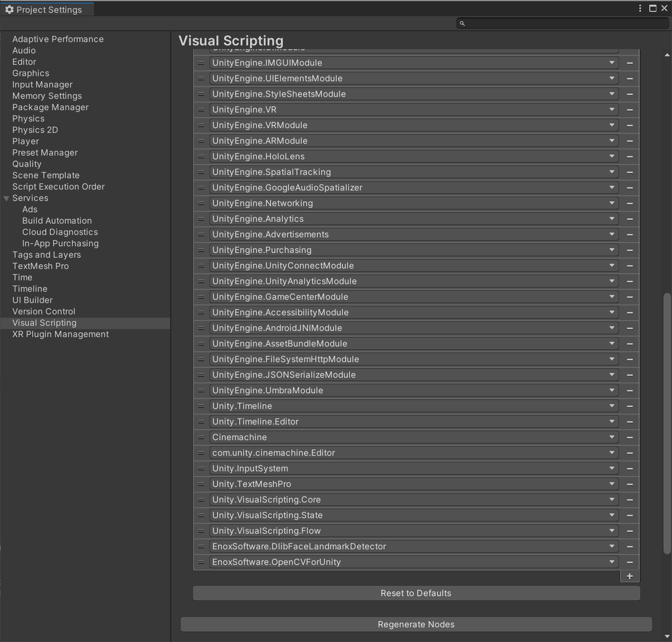
Task: Open In-App Purchasing under Services
Action: tap(61, 243)
